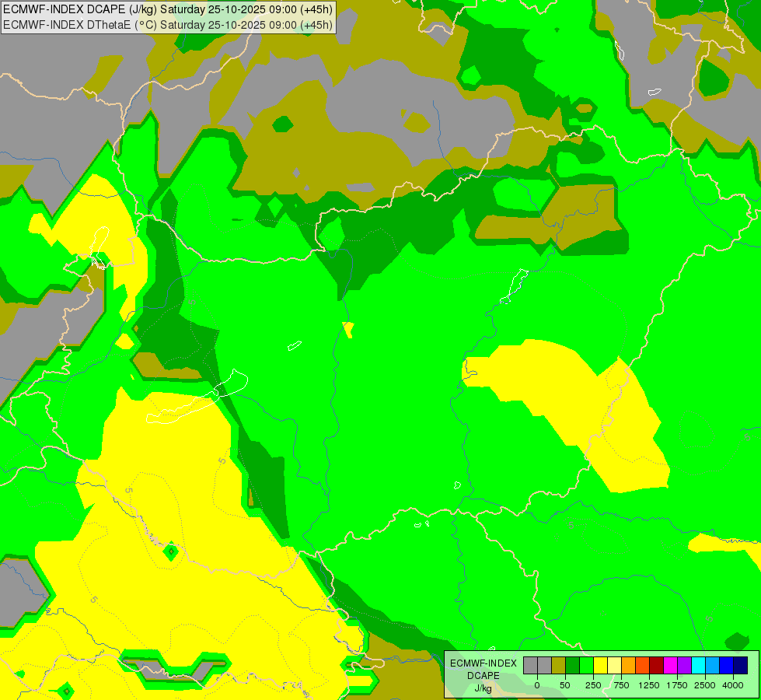Click the navy legend swatch

click(x=740, y=666)
